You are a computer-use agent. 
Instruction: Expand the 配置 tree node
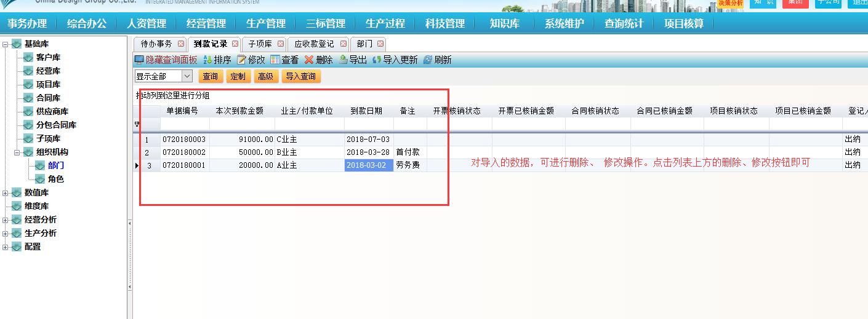(x=6, y=247)
